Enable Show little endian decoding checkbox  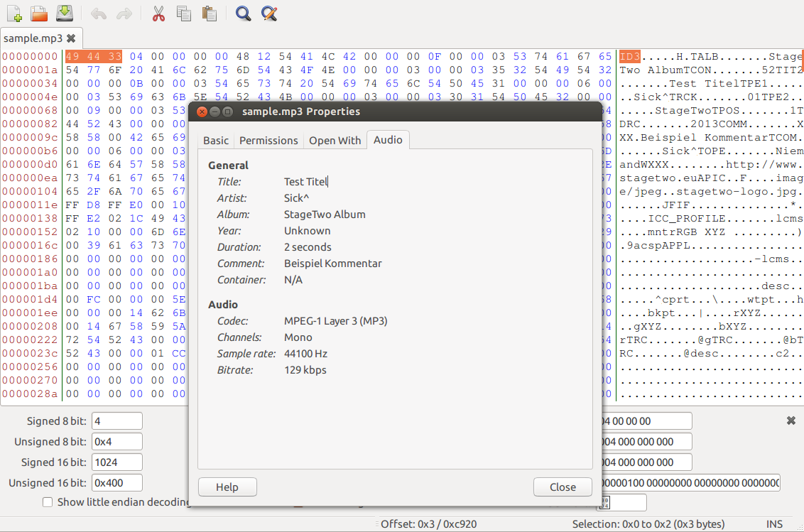coord(48,502)
